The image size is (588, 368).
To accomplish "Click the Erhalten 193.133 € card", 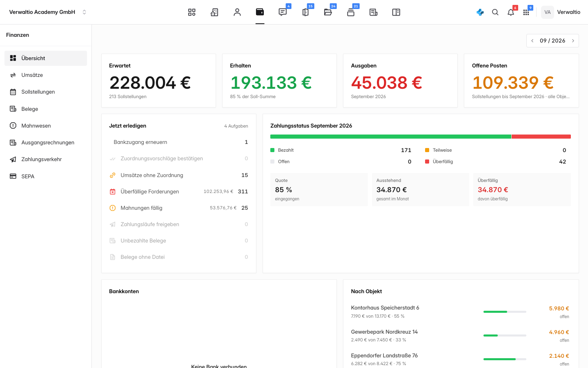I will [279, 81].
